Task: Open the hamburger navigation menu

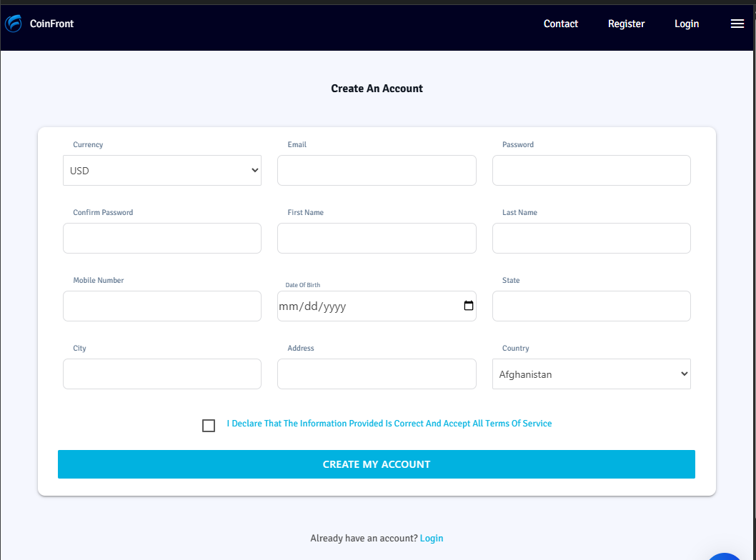Action: coord(737,24)
